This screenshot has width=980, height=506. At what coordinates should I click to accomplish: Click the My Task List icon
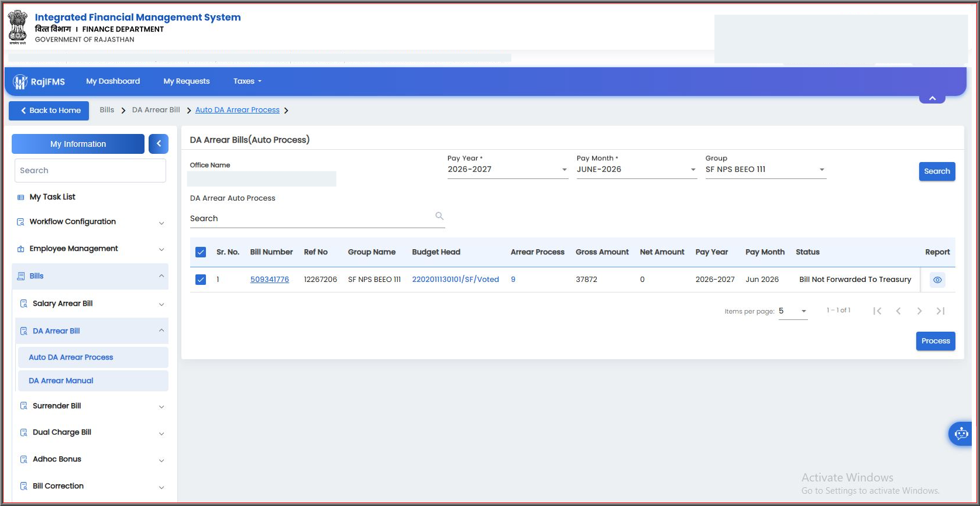pyautogui.click(x=21, y=198)
